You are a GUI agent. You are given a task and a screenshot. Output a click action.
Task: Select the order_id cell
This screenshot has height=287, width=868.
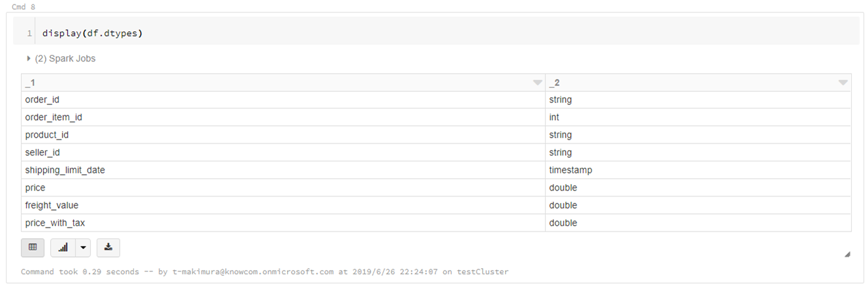pyautogui.click(x=42, y=100)
